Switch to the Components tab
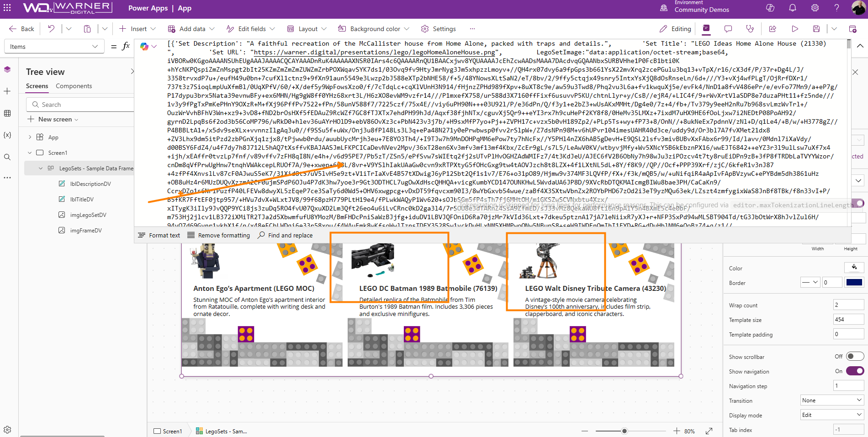Image resolution: width=868 pixels, height=437 pixels. 74,86
